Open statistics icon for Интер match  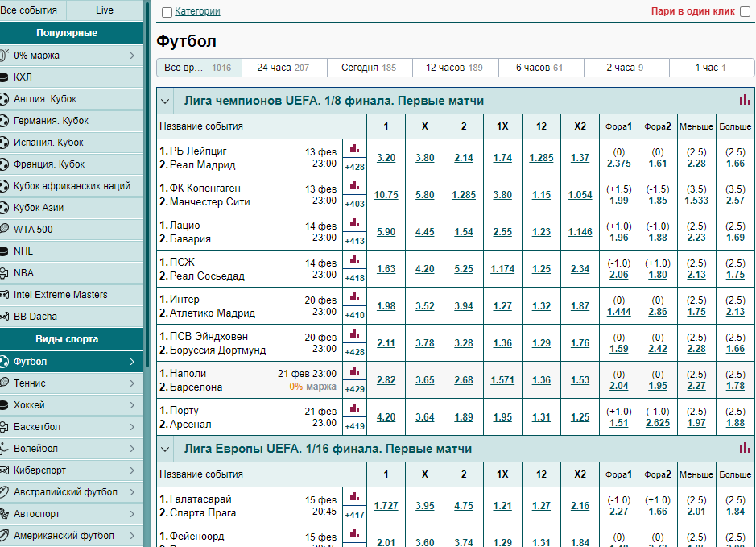[355, 297]
